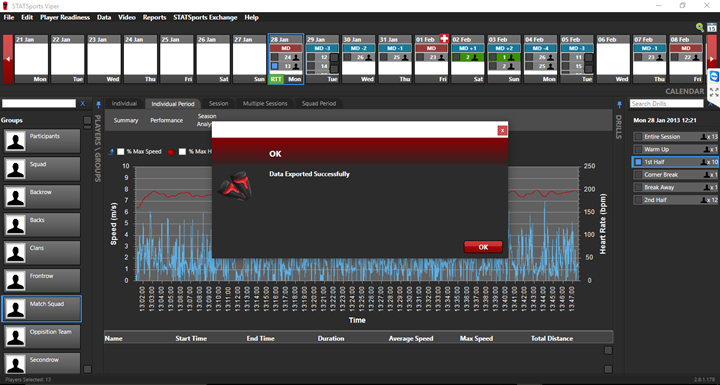Switch to the Multiple Sessions tab
Image resolution: width=720 pixels, height=385 pixels.
[265, 103]
